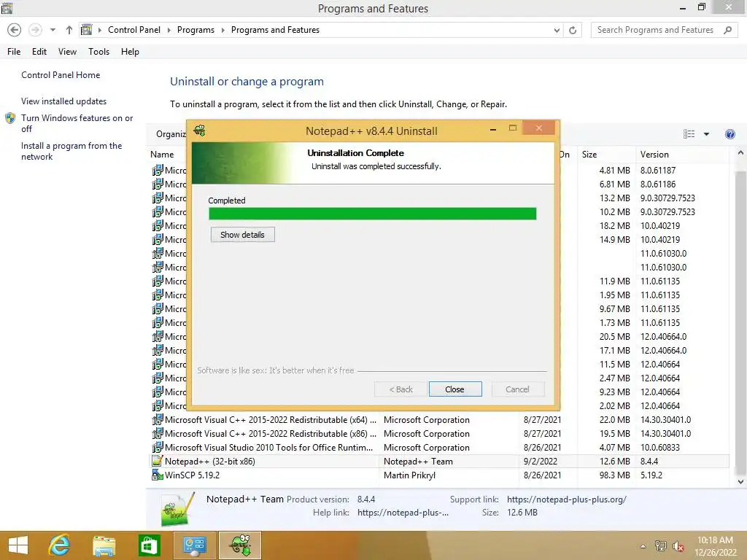
Task: Open the View menu
Action: 67,52
